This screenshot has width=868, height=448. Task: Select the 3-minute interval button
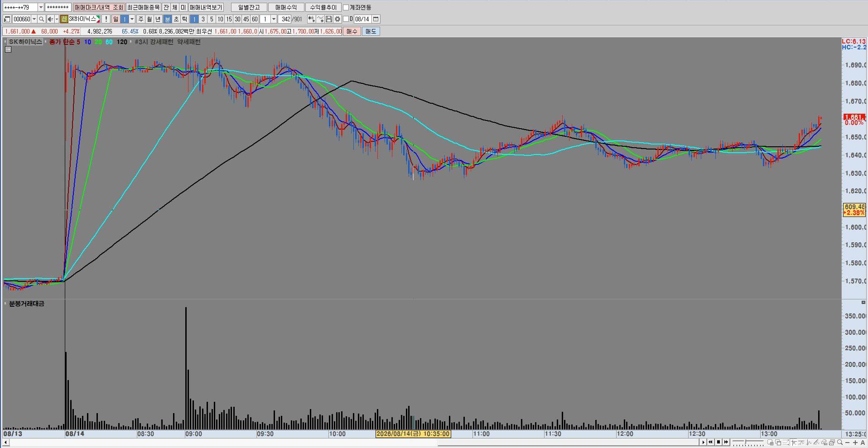click(203, 19)
